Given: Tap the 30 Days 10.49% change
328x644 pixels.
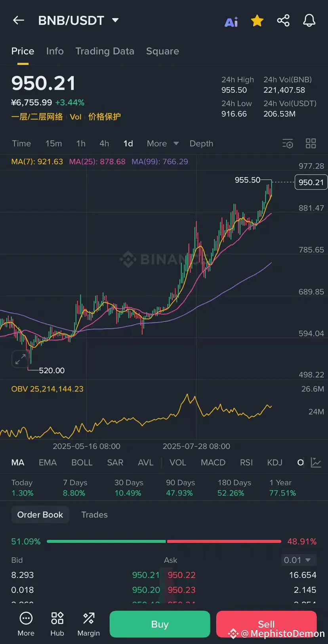Looking at the screenshot, I should [129, 488].
